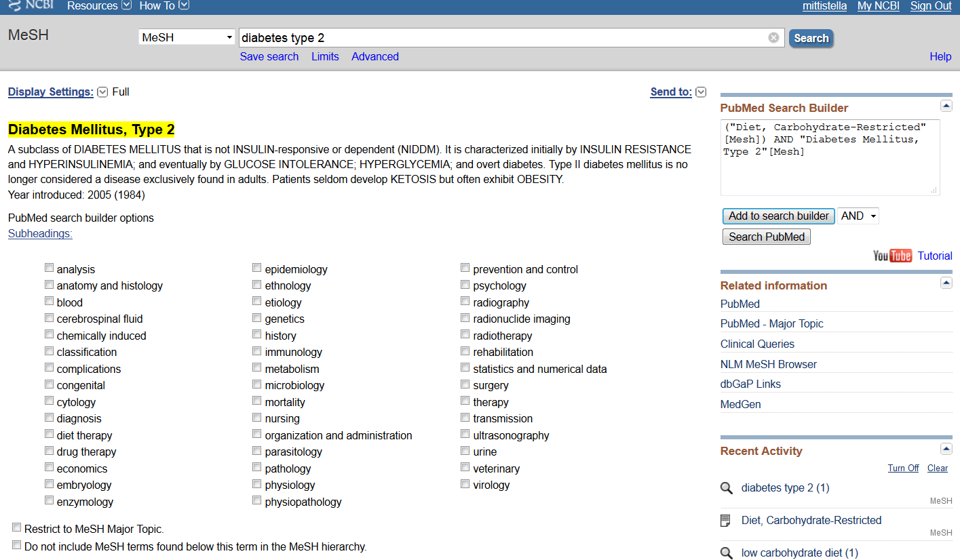Screen dimensions: 960x560
Task: Click the Send to link
Action: tap(671, 92)
